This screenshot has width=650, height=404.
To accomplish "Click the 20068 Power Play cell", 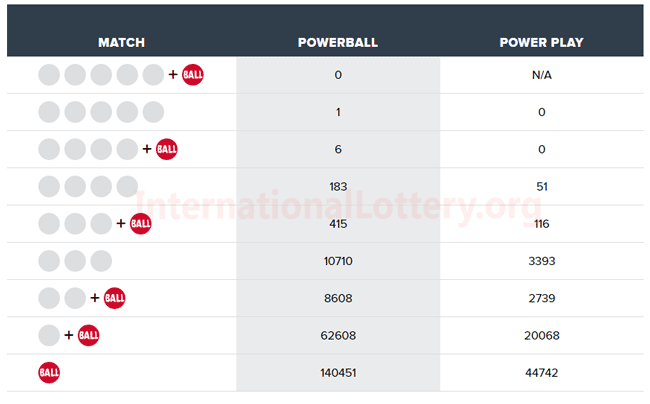I will (542, 335).
